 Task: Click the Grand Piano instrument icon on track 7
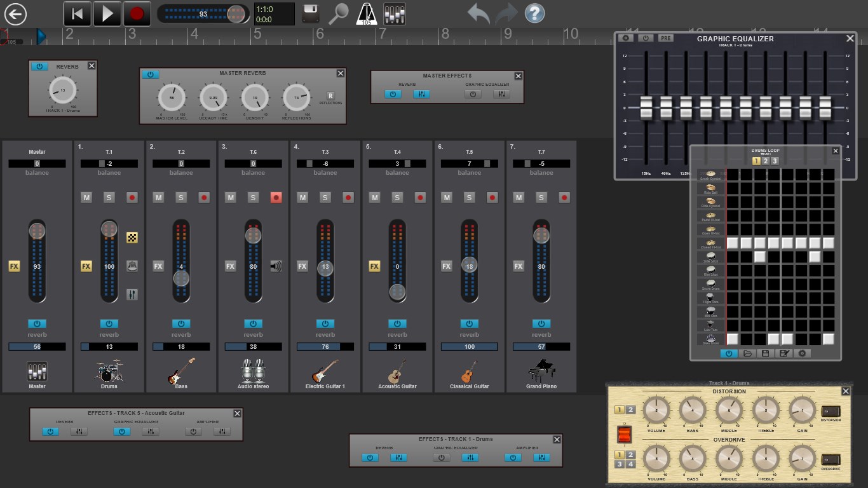(541, 370)
